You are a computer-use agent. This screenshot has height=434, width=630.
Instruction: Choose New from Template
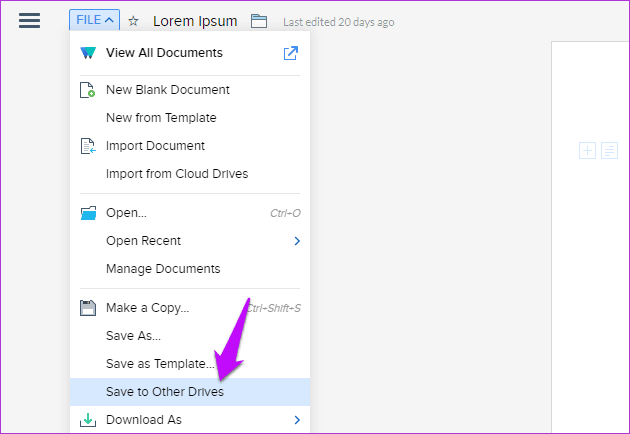pos(161,118)
